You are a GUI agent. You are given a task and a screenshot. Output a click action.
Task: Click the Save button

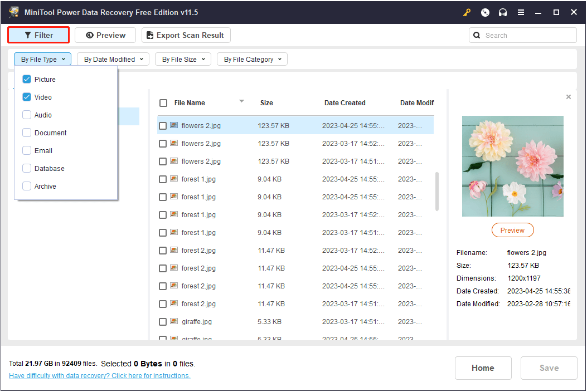pos(549,368)
